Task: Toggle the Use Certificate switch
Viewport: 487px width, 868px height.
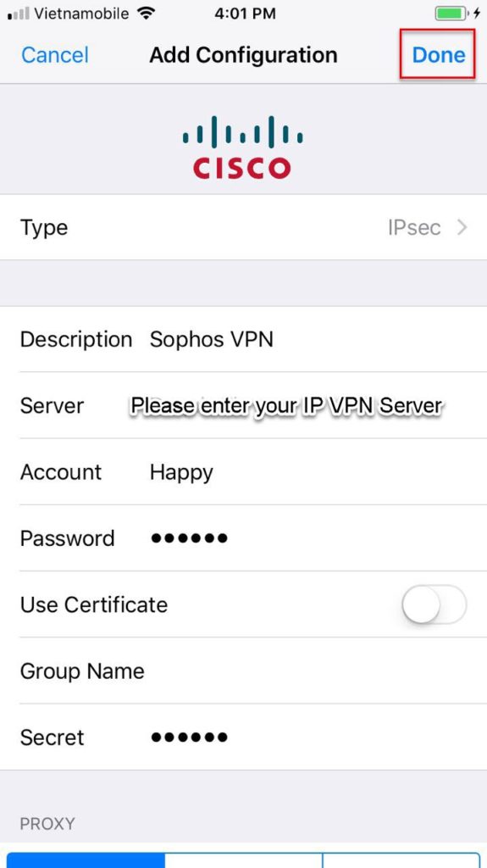Action: 434,604
